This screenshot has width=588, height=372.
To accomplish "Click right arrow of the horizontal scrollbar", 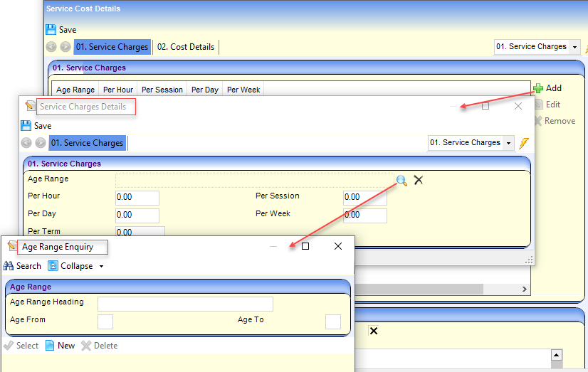I will [x=525, y=289].
